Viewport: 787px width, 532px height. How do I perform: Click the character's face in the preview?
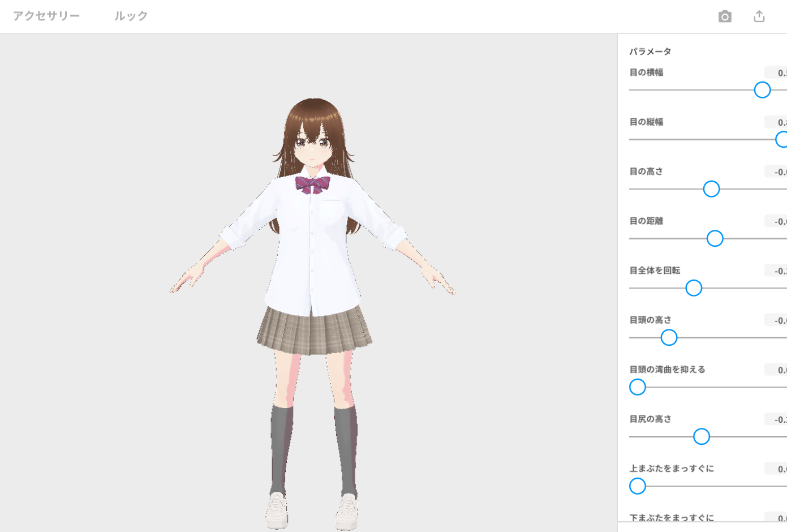point(313,145)
